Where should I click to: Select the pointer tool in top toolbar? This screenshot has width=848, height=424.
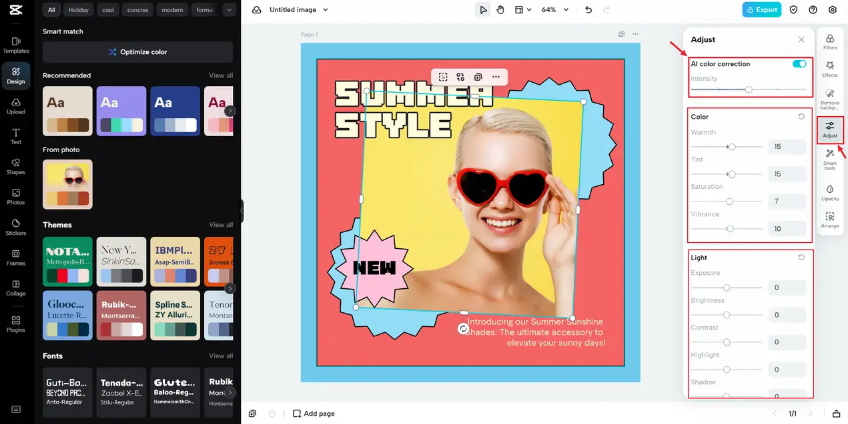482,10
